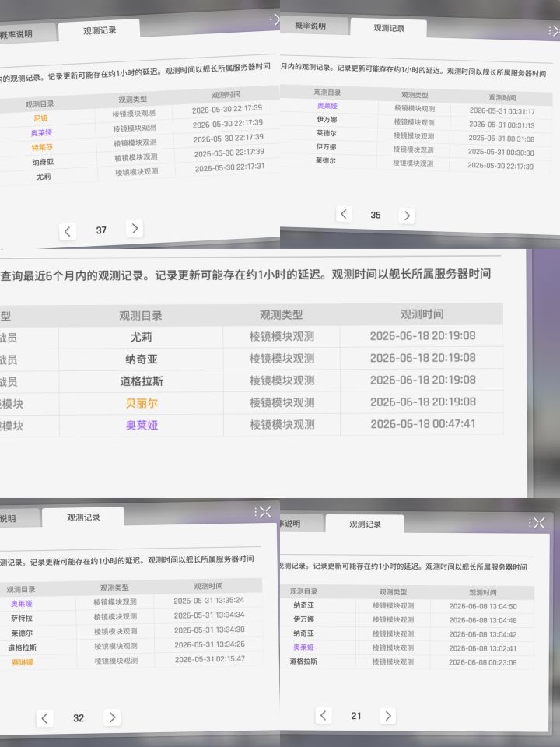
Task: Close the page 32 records window
Action: [x=265, y=512]
